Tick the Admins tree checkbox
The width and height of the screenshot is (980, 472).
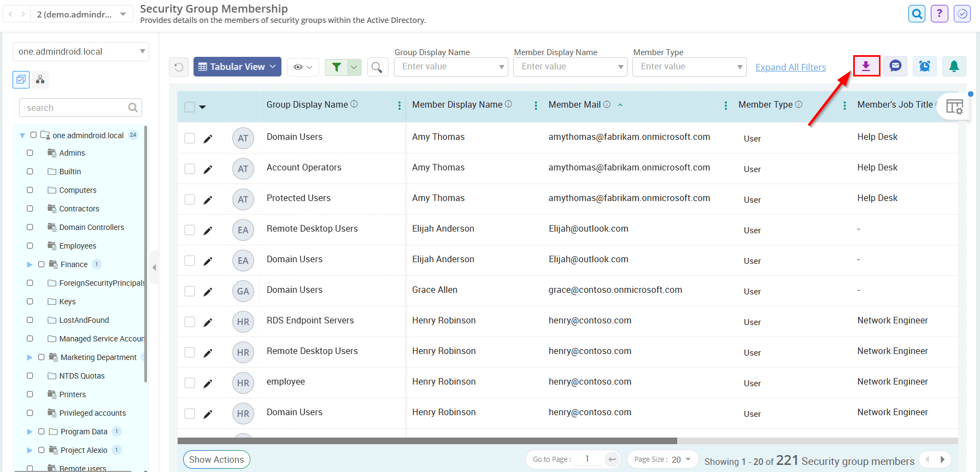[30, 153]
